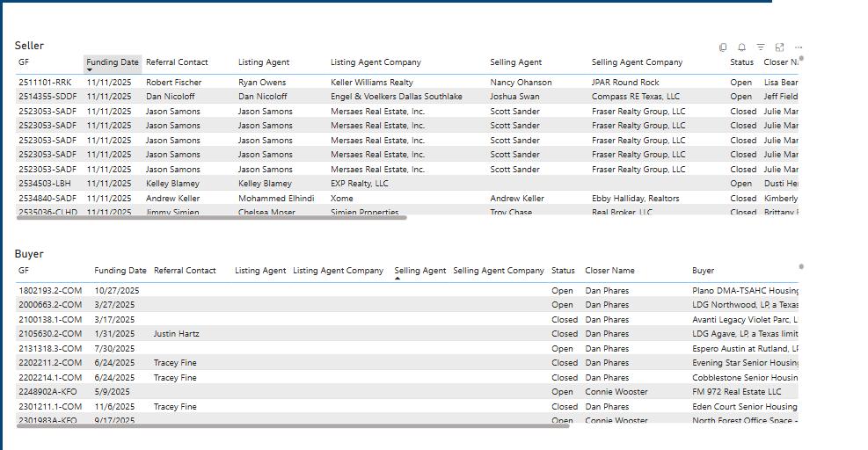Sort Seller table by Listing Agent Company header
This screenshot has width=868, height=450.
376,62
